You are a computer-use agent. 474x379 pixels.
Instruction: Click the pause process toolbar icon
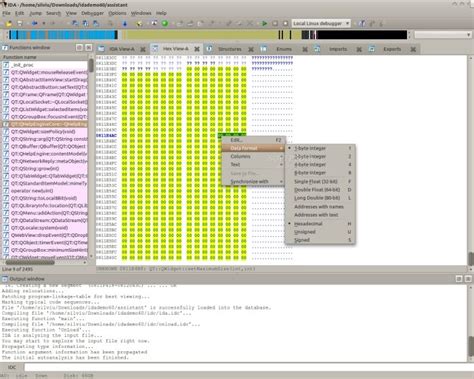click(275, 23)
